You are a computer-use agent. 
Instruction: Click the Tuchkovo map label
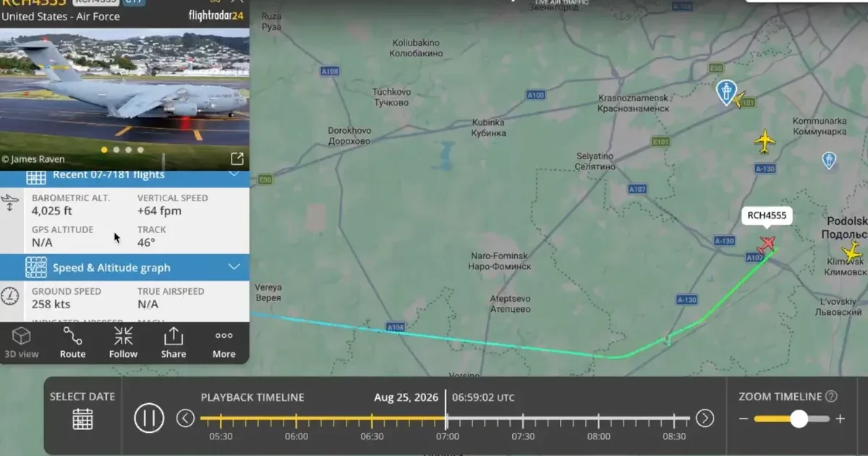coord(391,97)
